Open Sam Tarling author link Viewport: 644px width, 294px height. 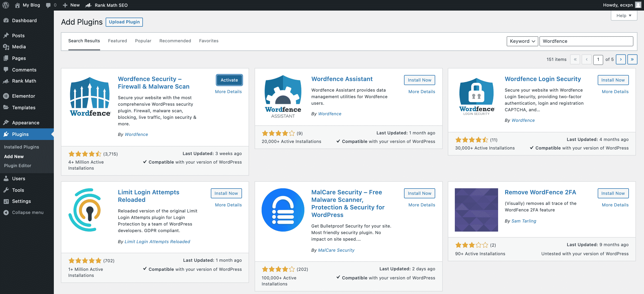(524, 221)
